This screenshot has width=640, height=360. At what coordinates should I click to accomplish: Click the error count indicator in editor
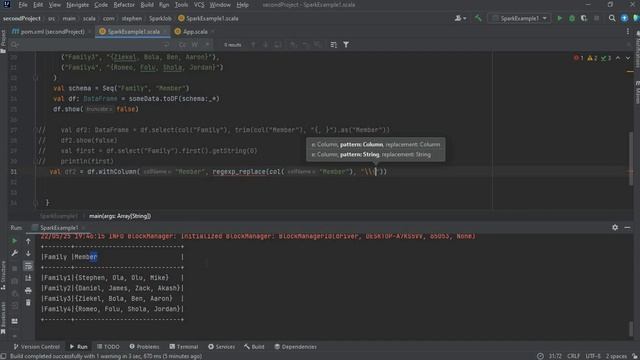578,58
